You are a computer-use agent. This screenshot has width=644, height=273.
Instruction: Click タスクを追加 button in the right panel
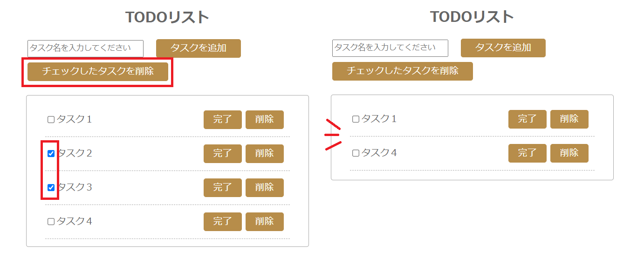click(x=503, y=48)
